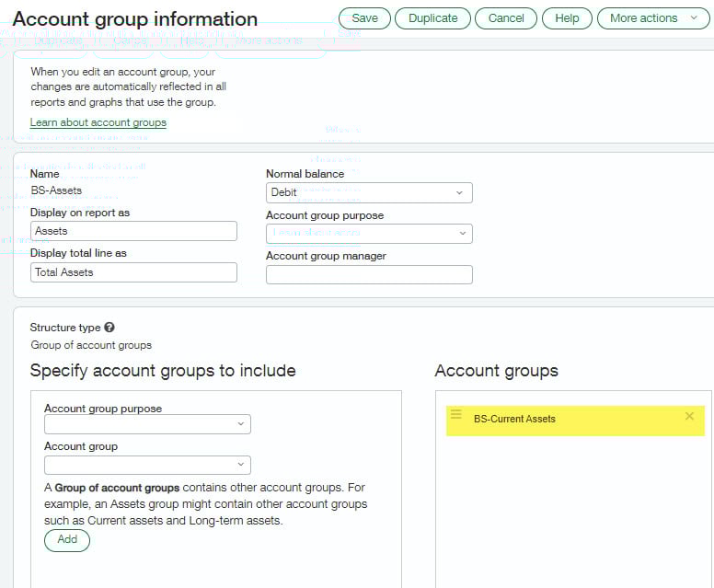
Task: Click the BS-Assets name value
Action: [56, 190]
